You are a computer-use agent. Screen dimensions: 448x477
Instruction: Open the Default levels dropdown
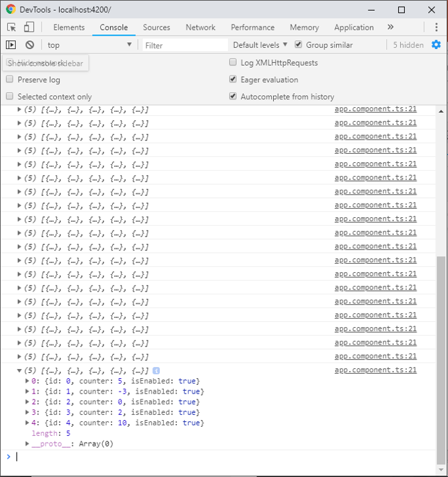(x=260, y=45)
